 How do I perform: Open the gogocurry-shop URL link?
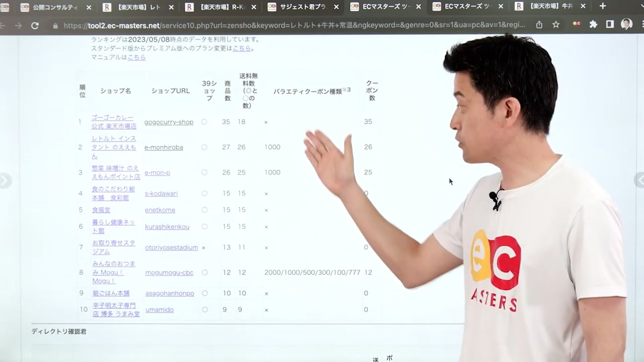tap(169, 122)
